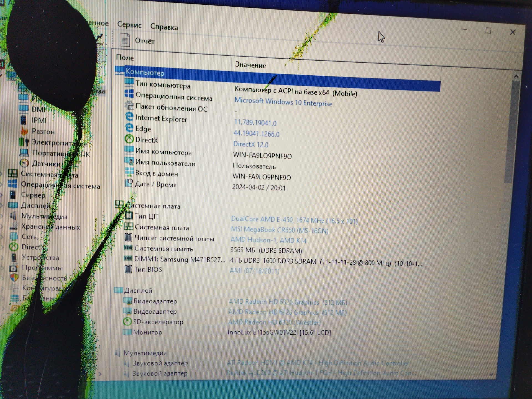
Task: Click the Датчики gauge icon in sidebar
Action: coord(24,163)
